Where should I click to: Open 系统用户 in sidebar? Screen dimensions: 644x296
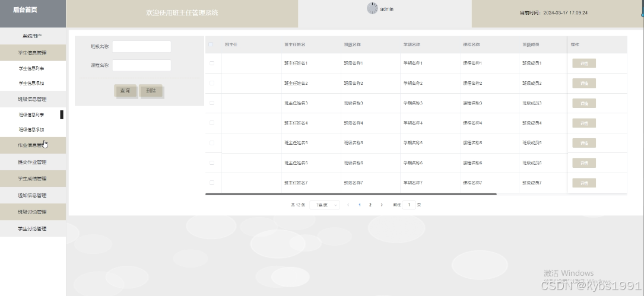pyautogui.click(x=33, y=36)
